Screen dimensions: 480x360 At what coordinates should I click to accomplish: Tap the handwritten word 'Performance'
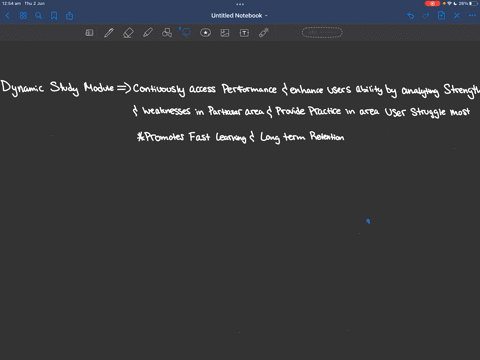249,89
